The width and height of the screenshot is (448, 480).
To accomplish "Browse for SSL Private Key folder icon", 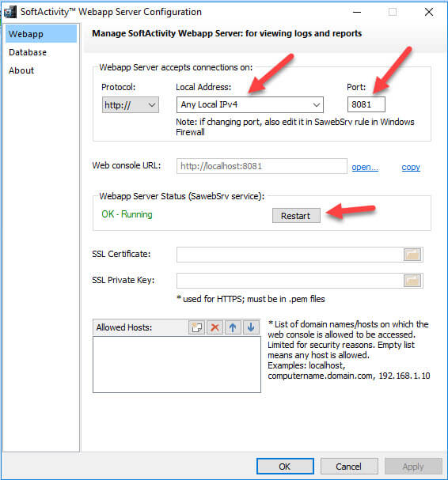I will pos(412,281).
